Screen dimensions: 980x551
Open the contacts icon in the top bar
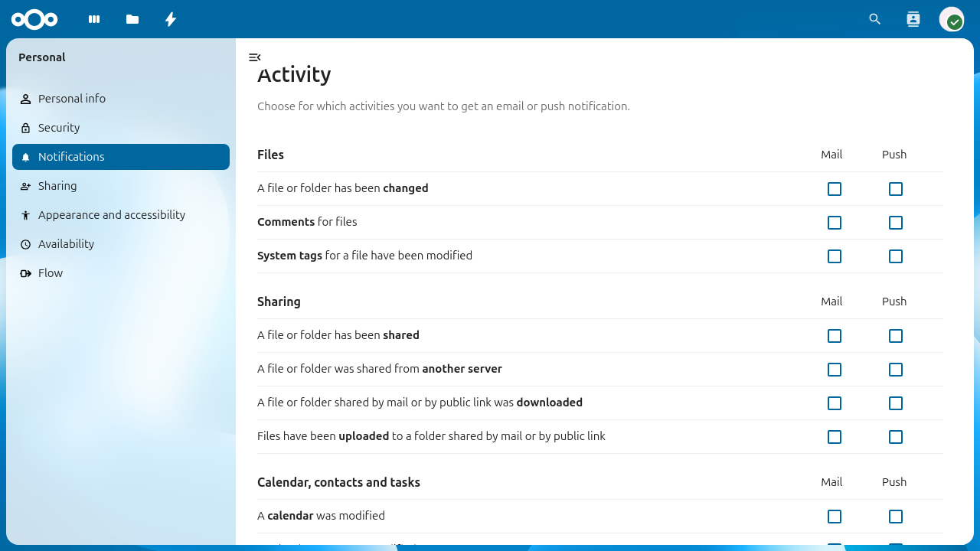[x=913, y=19]
